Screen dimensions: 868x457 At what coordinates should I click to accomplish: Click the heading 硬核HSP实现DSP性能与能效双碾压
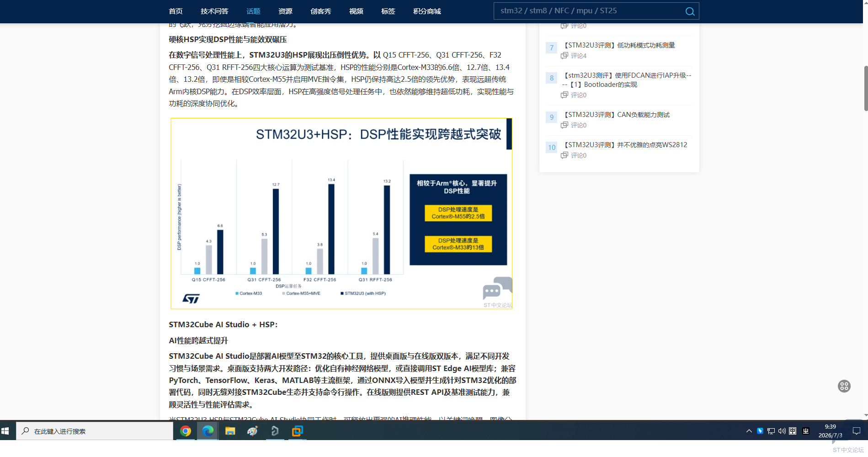228,40
